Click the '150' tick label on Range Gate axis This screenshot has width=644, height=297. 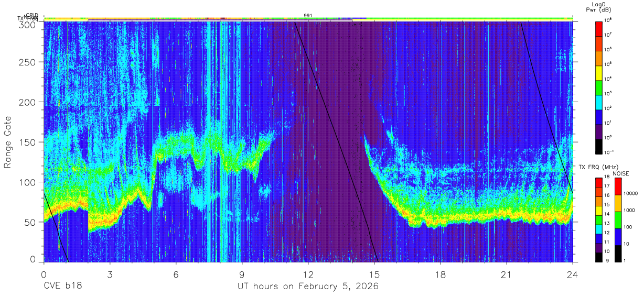[x=28, y=142]
